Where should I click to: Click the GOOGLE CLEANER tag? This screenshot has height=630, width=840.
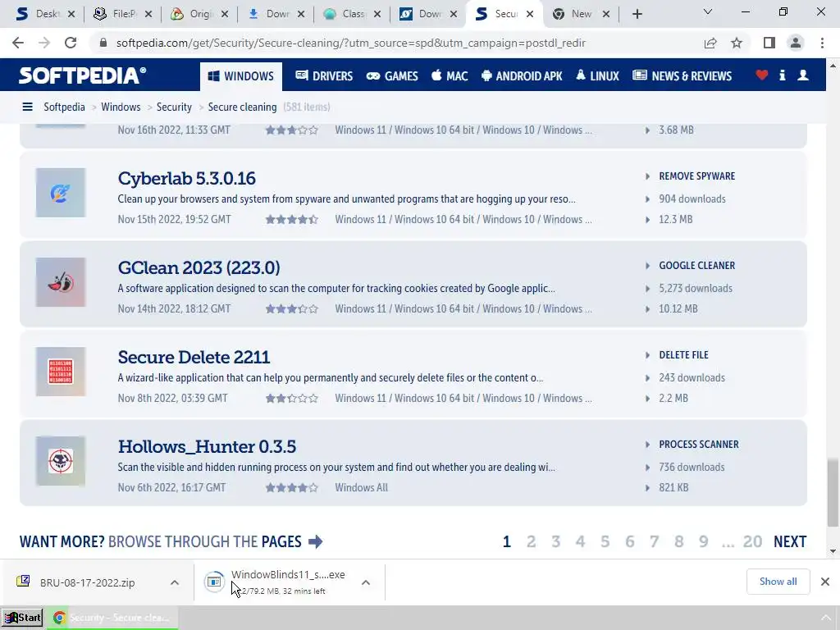click(x=696, y=266)
